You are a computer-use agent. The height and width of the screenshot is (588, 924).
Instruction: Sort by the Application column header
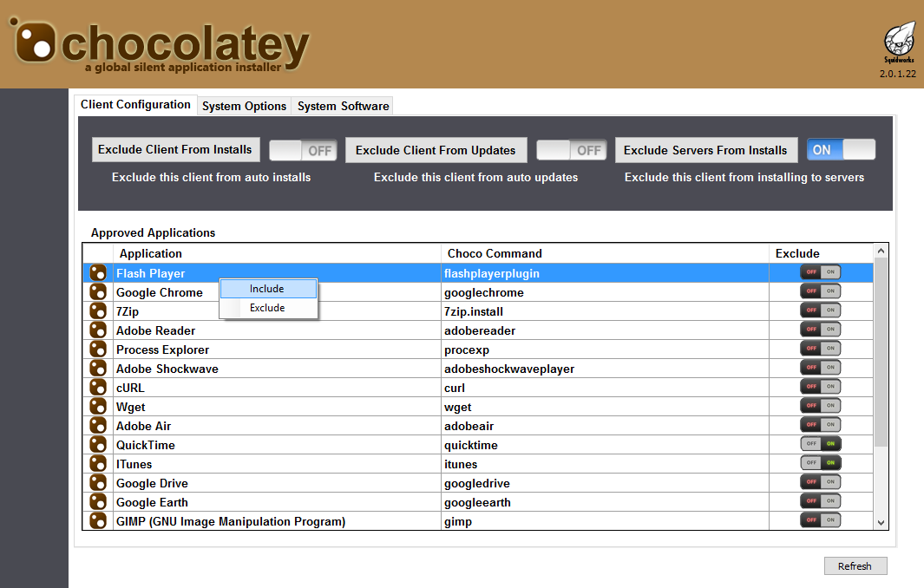point(277,253)
